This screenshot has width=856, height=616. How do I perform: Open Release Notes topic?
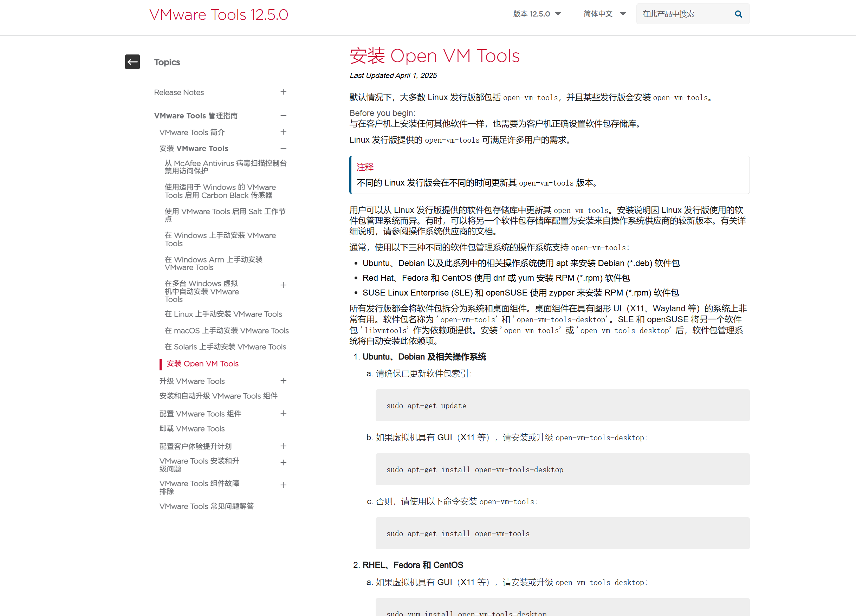pos(179,92)
